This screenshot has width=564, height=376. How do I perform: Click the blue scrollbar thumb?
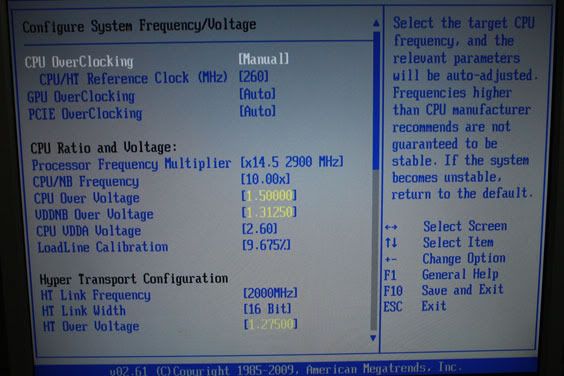(x=376, y=101)
